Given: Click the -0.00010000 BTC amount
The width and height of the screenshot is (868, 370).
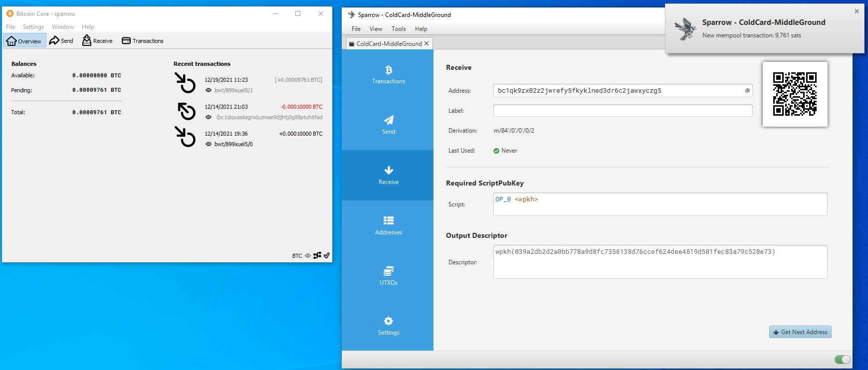Looking at the screenshot, I should (x=301, y=107).
